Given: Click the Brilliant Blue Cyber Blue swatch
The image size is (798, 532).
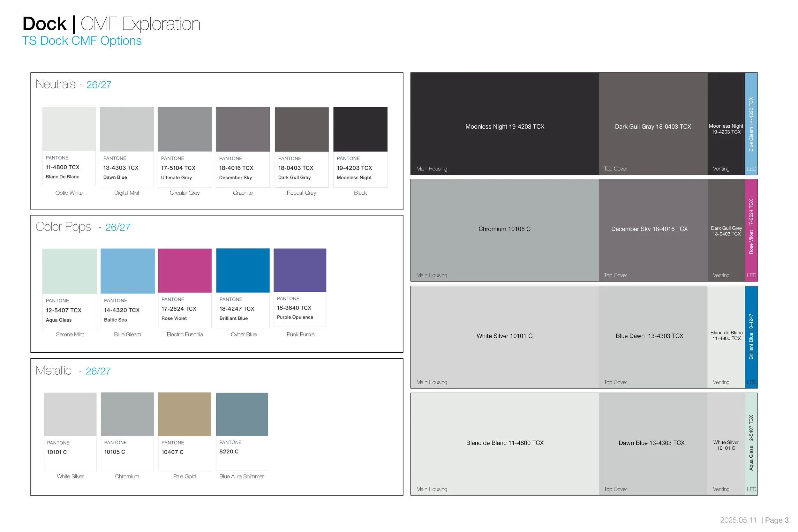Looking at the screenshot, I should click(x=243, y=270).
